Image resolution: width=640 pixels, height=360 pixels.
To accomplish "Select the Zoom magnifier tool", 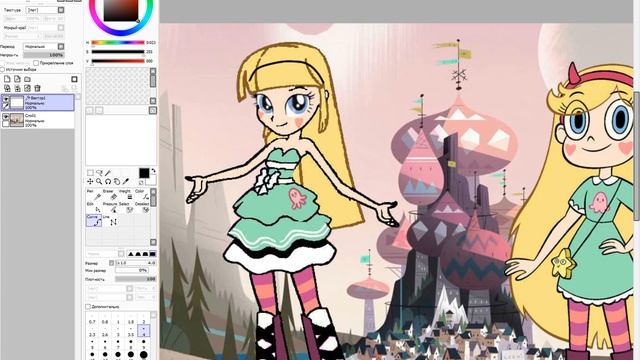I will point(99,181).
